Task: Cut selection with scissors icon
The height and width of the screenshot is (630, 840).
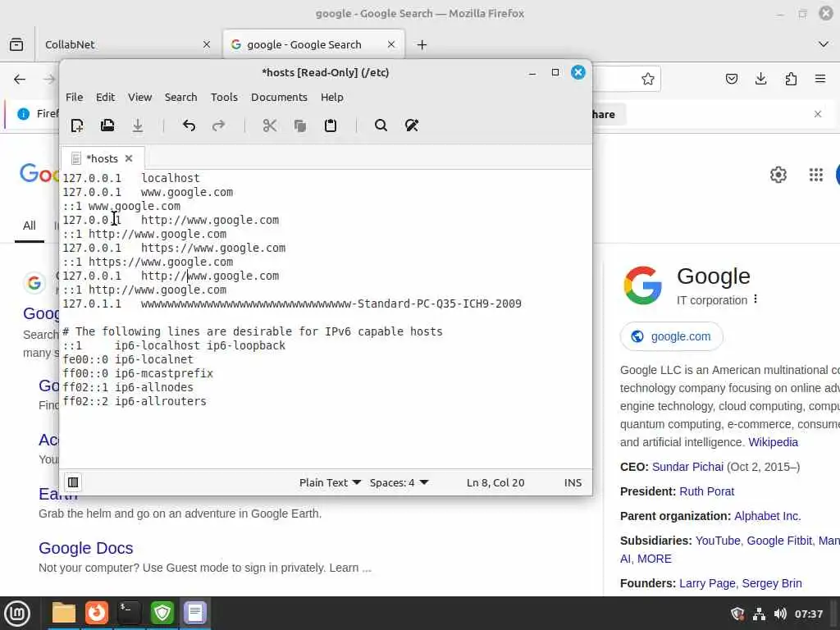Action: (270, 126)
